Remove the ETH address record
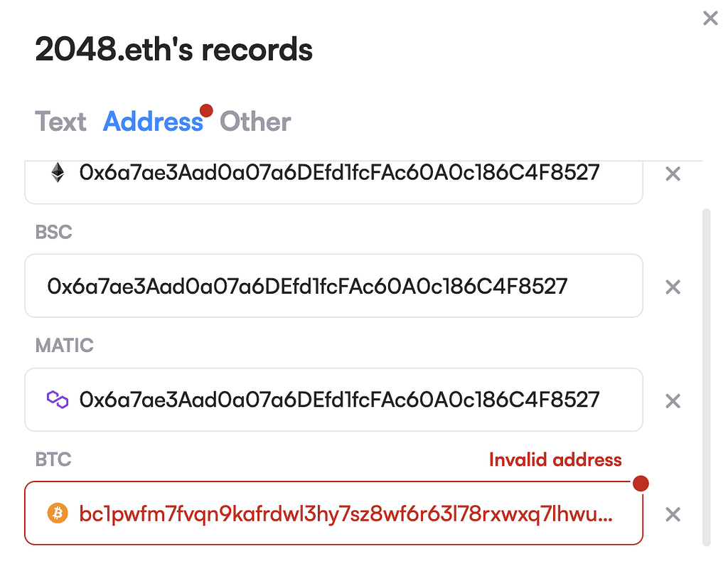728x564 pixels. pyautogui.click(x=673, y=174)
